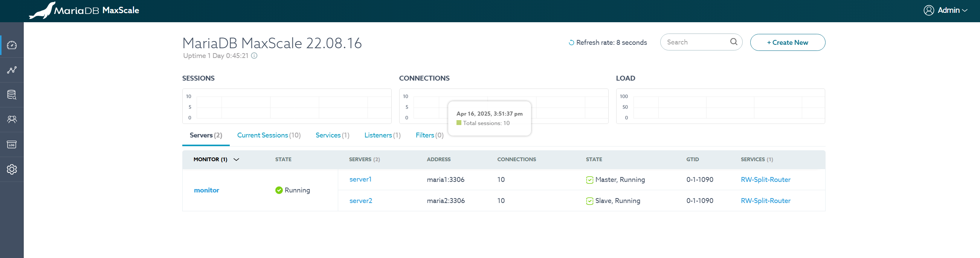Open the Visualization graph sidebar icon
This screenshot has height=258, width=980.
[x=12, y=70]
